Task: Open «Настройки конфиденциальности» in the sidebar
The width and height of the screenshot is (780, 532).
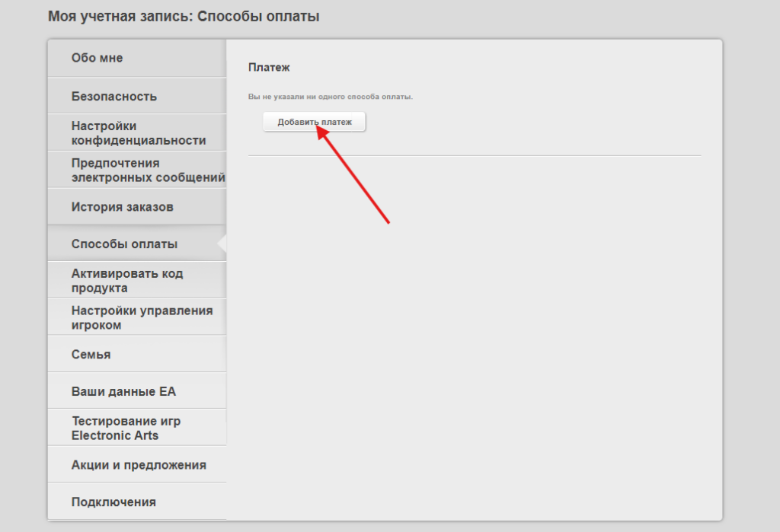Action: pos(138,133)
